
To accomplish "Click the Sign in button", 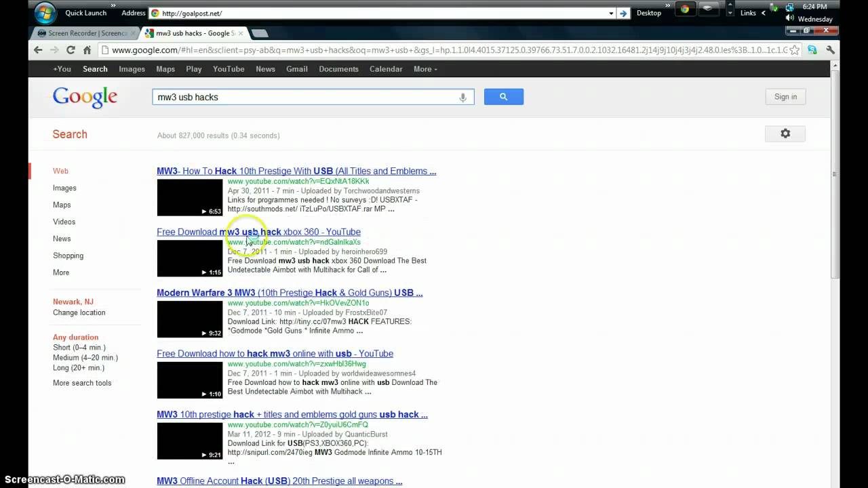I will click(785, 97).
